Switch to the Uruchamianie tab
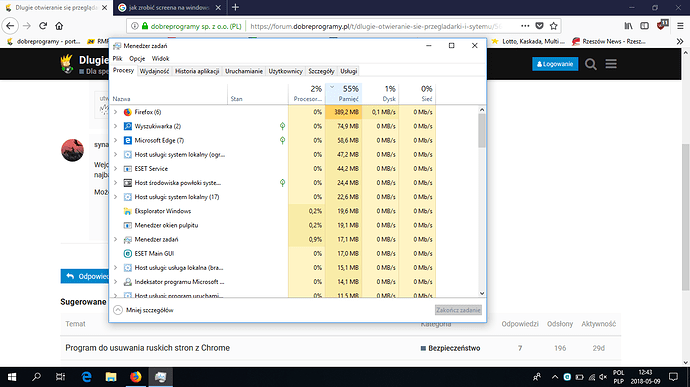 coord(244,71)
